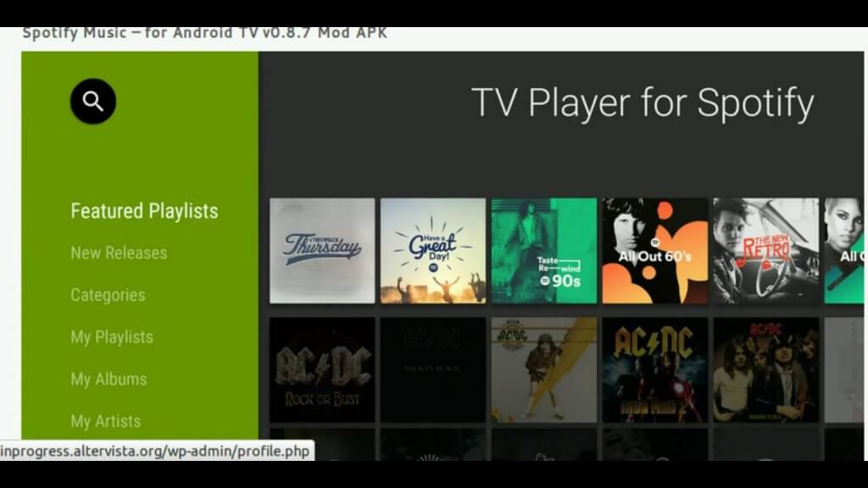Open My Playlists in the sidebar
868x488 pixels.
tap(112, 337)
